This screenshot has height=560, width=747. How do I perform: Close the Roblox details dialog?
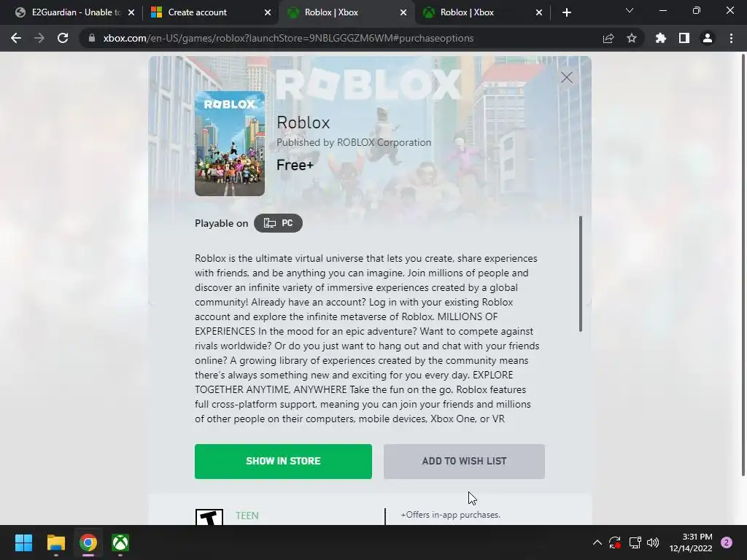[x=566, y=77]
